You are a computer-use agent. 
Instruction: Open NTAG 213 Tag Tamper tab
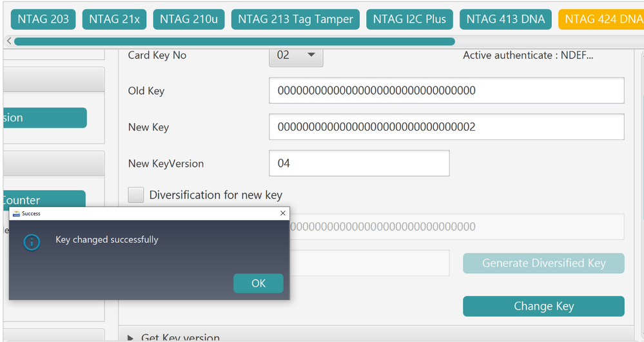click(295, 19)
